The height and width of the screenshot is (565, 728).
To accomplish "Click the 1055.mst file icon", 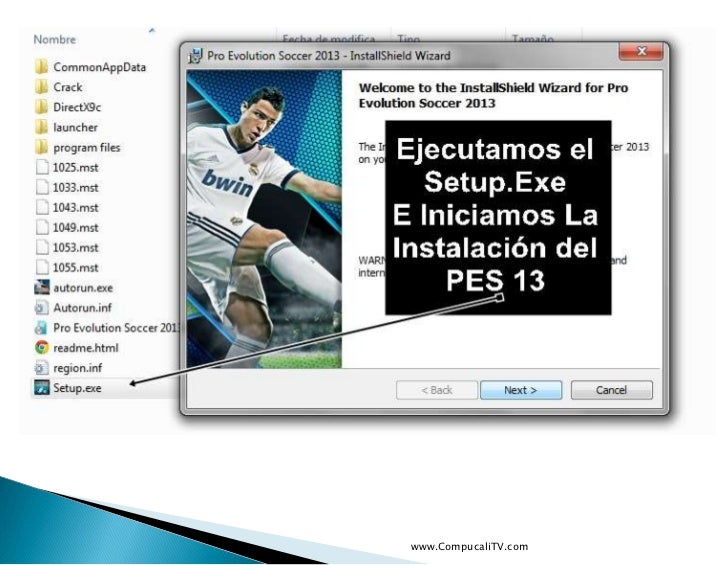I will click(x=42, y=267).
